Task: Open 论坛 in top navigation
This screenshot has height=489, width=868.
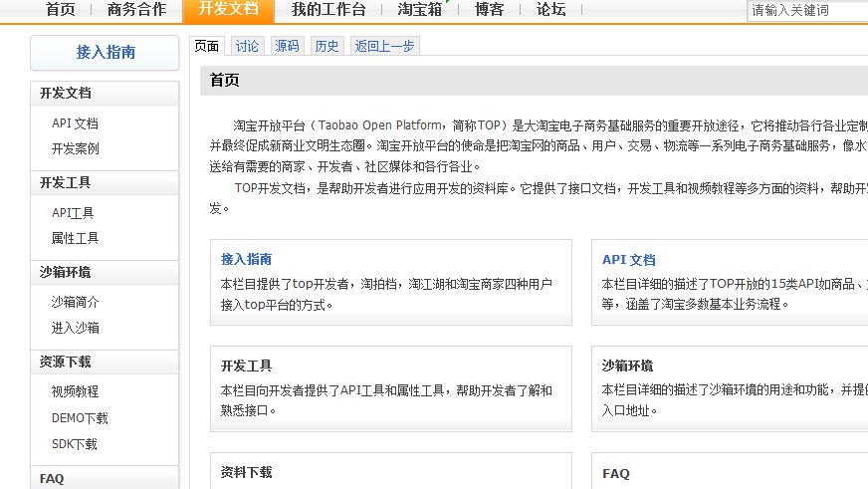Action: [550, 9]
